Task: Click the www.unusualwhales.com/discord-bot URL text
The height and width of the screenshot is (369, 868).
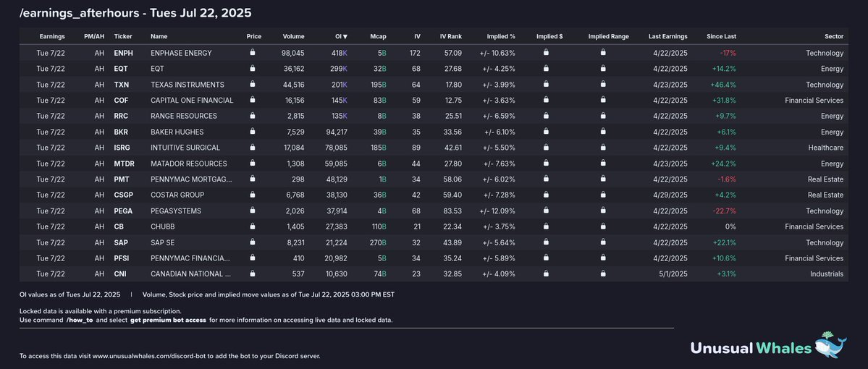Action: coord(149,356)
